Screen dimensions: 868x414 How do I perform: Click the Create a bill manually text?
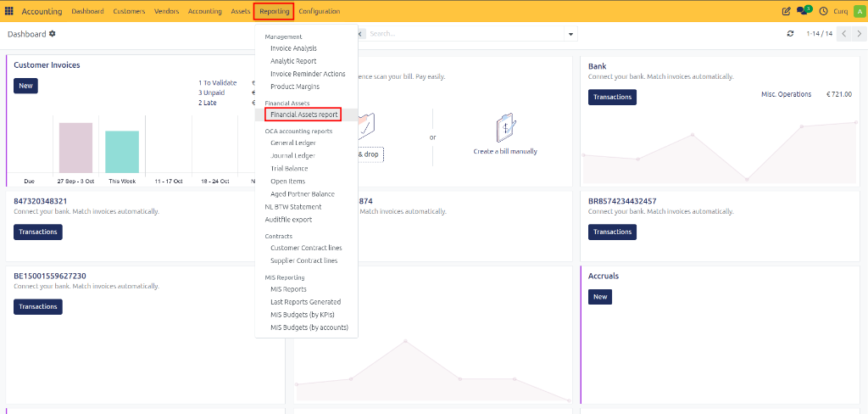tap(505, 151)
